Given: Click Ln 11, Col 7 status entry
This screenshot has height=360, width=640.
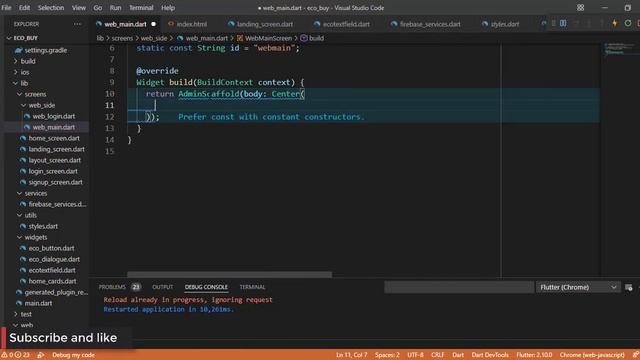Looking at the screenshot, I should pyautogui.click(x=351, y=355).
